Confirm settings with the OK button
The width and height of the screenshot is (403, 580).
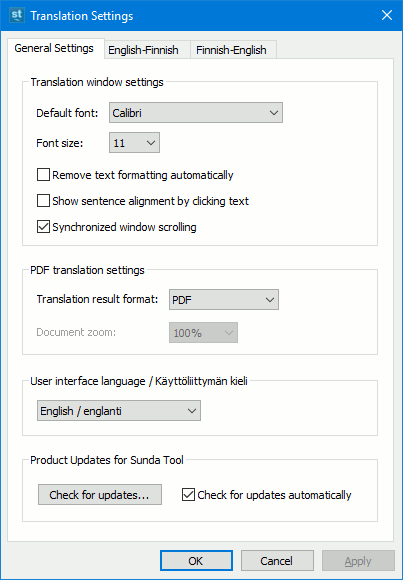point(196,561)
